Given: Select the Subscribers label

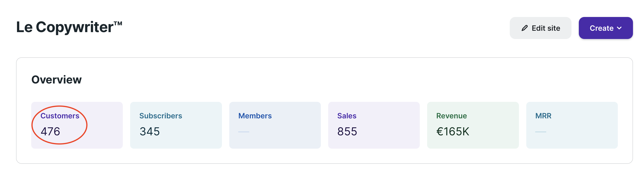Looking at the screenshot, I should (x=160, y=116).
